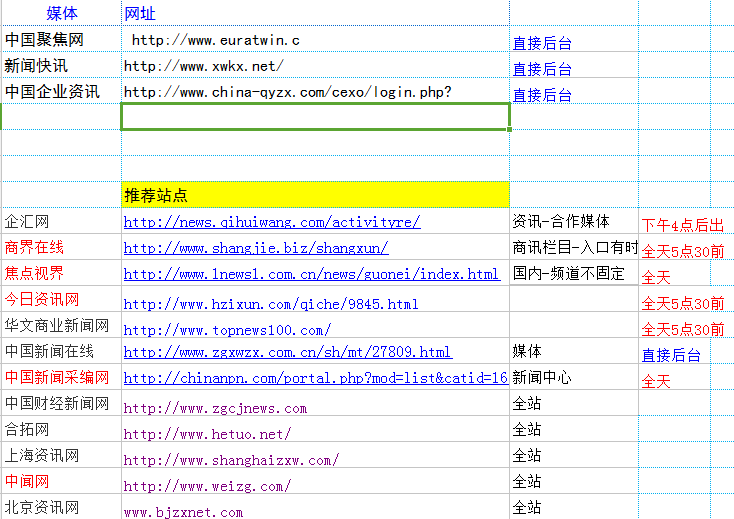Select the empty cell outlined in green
This screenshot has height=519, width=734.
(x=316, y=117)
